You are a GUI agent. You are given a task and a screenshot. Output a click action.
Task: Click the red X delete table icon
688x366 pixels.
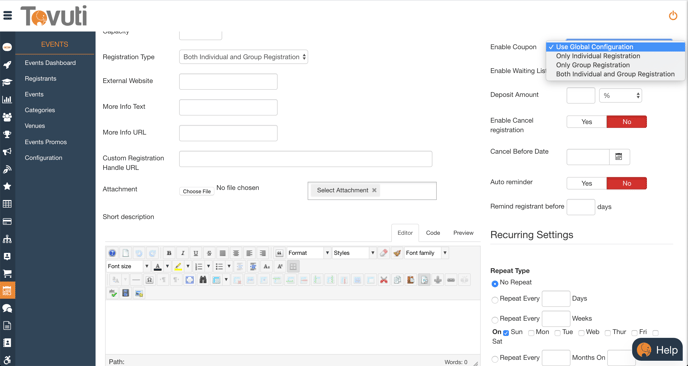[384, 280]
